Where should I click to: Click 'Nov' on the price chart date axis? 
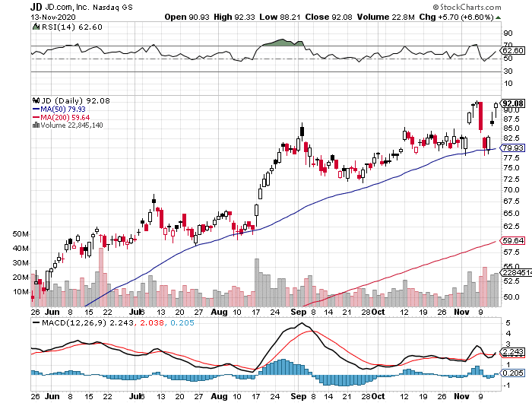(461, 312)
